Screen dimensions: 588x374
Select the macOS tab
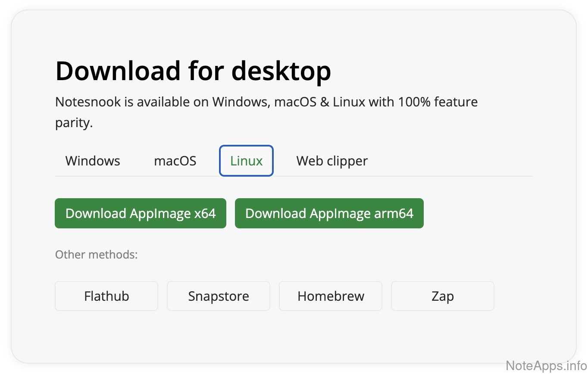175,161
